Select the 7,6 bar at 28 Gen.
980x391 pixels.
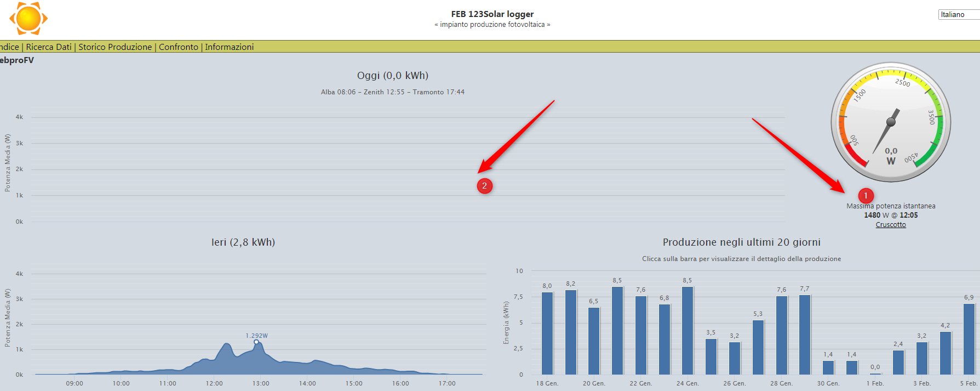pyautogui.click(x=782, y=335)
